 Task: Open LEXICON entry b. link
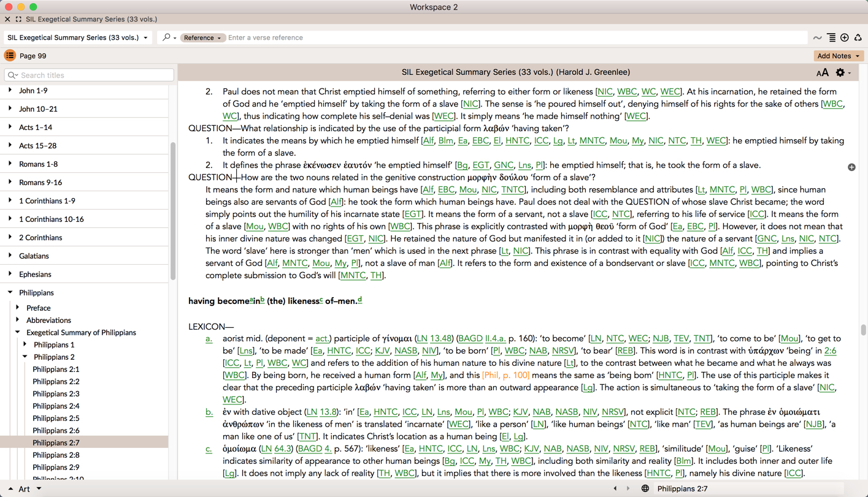pos(209,412)
